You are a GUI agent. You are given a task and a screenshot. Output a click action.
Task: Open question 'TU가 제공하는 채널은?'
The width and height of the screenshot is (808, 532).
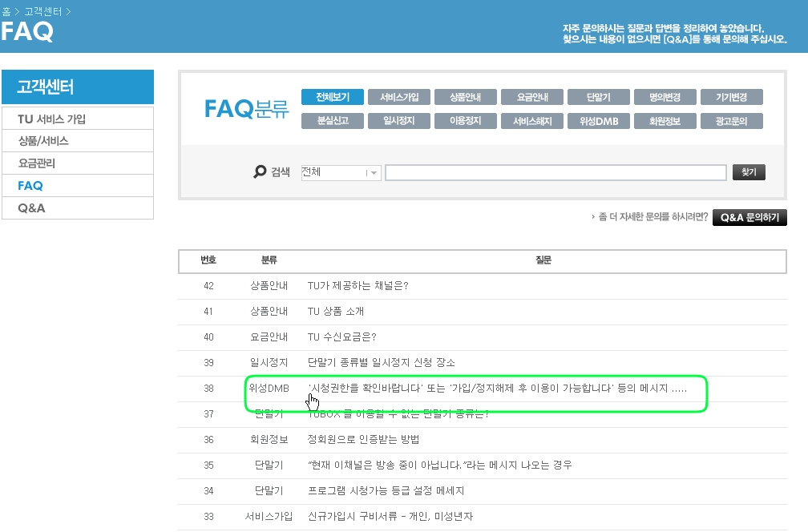[x=358, y=286]
